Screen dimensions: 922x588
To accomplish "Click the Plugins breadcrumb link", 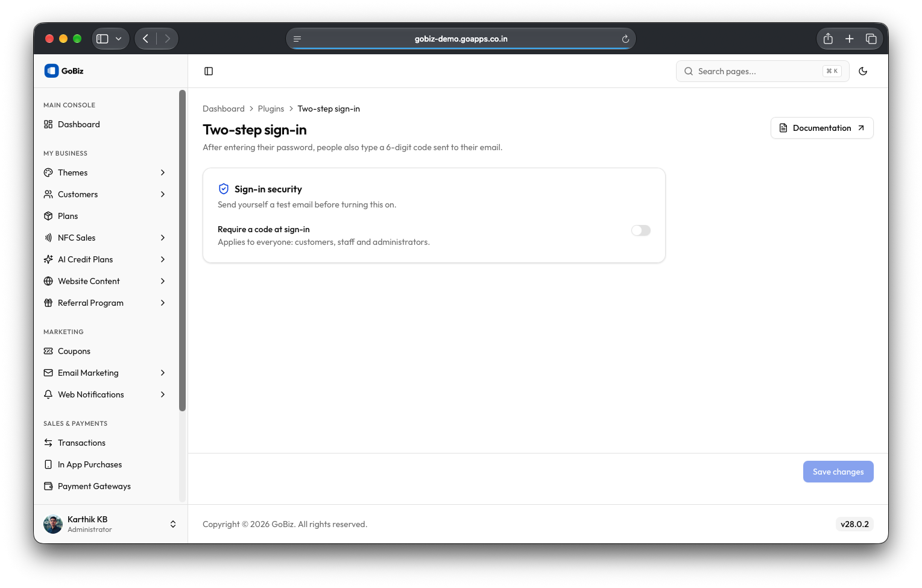I will click(271, 109).
